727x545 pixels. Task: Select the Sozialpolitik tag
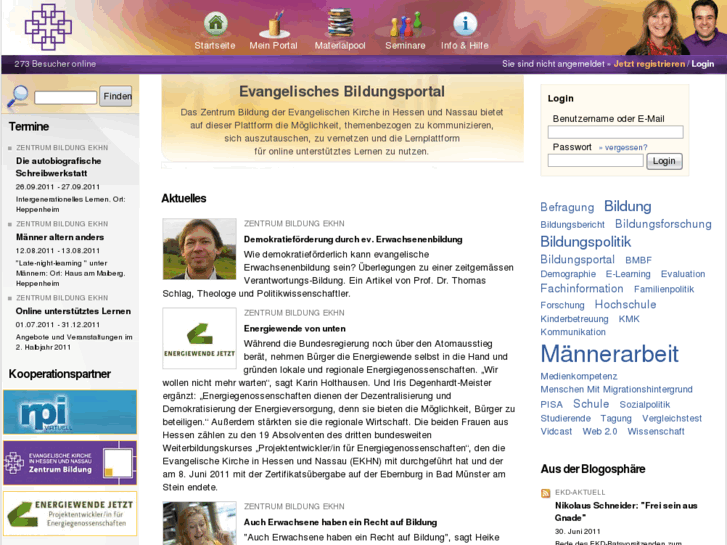(644, 404)
